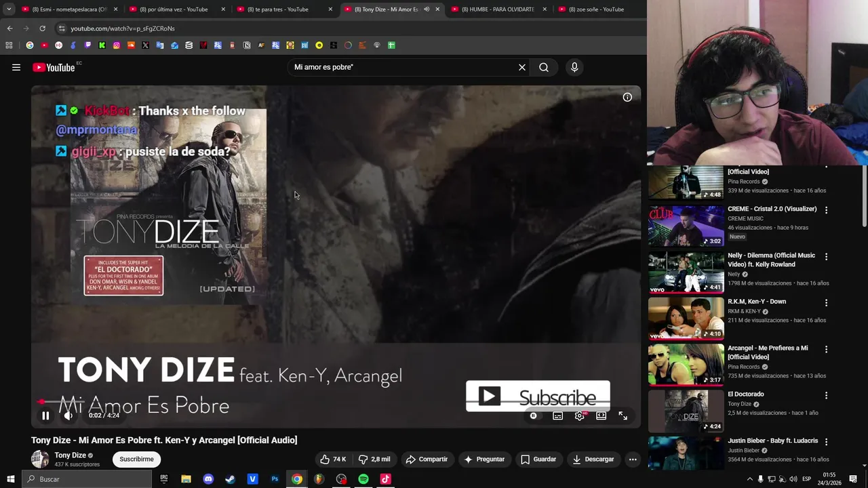Open options for Nelly - Dilemma
Viewport: 868px width, 488px height.
tap(826, 257)
